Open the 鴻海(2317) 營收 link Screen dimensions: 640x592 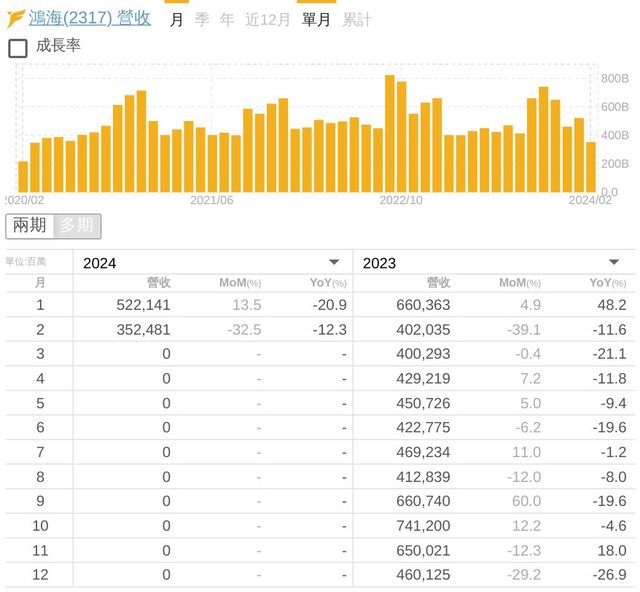pyautogui.click(x=89, y=18)
